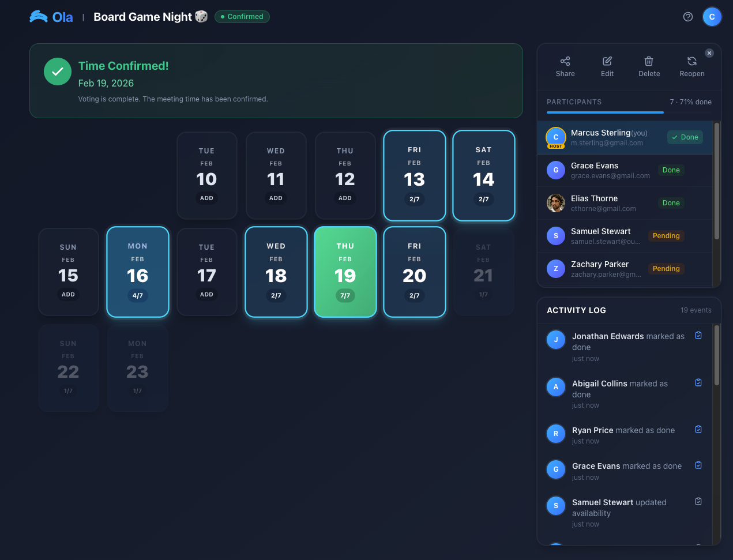Image resolution: width=733 pixels, height=560 pixels.
Task: Toggle Grace Evans' Done badge
Action: [x=671, y=170]
